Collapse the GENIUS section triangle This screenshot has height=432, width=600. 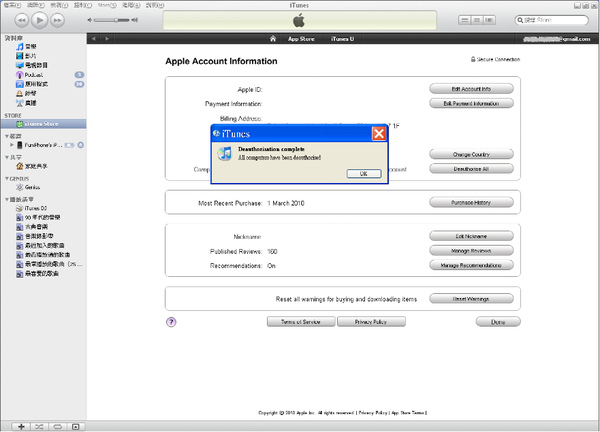point(7,179)
